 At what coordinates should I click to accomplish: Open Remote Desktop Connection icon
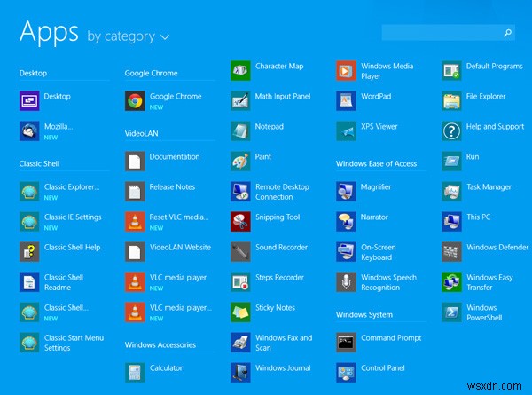(240, 192)
